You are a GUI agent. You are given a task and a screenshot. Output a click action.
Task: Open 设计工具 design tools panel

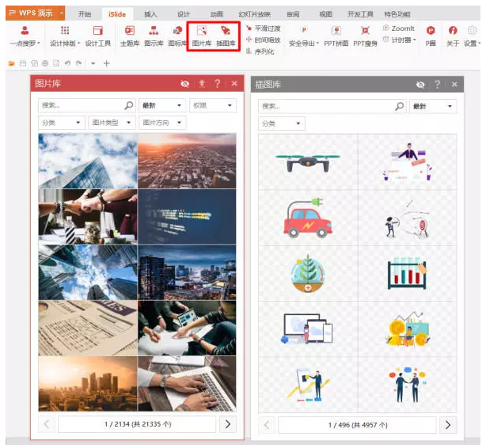pos(98,36)
